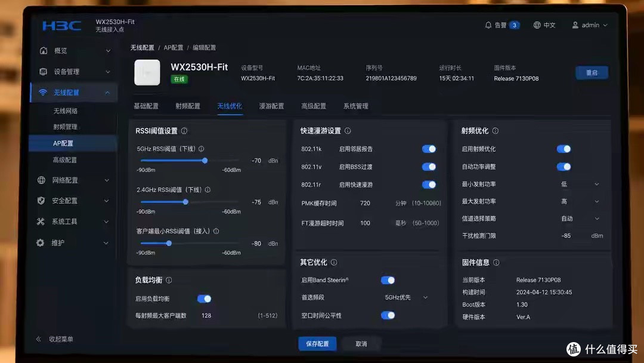The width and height of the screenshot is (644, 363).
Task: Open the admin account dropdown
Action: point(605,25)
